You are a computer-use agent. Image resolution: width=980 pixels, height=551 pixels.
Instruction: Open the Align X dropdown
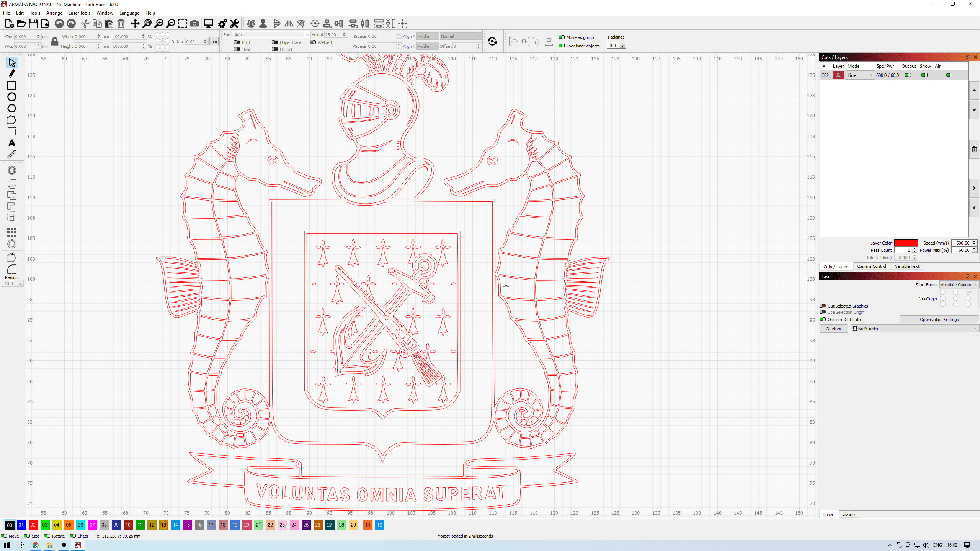tap(427, 36)
